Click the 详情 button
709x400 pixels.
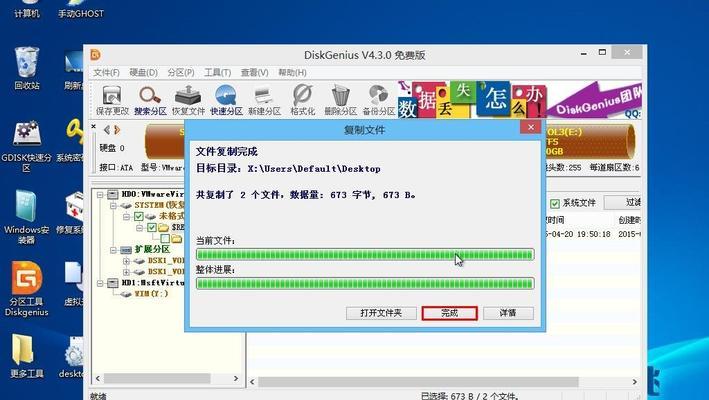(508, 313)
